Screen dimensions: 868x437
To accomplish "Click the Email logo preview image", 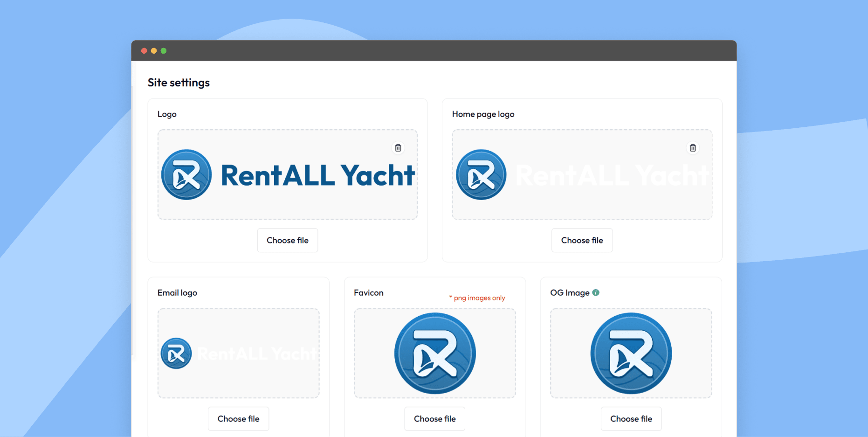I will (x=238, y=353).
